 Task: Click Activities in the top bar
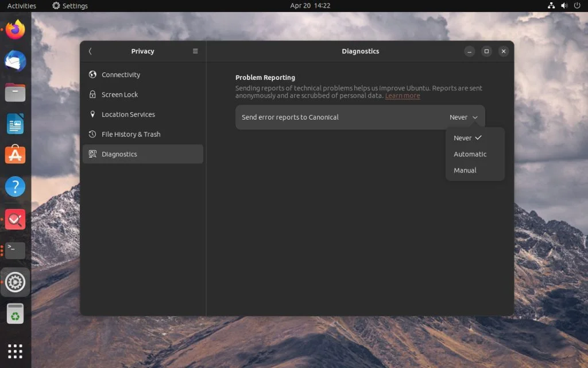pyautogui.click(x=21, y=6)
